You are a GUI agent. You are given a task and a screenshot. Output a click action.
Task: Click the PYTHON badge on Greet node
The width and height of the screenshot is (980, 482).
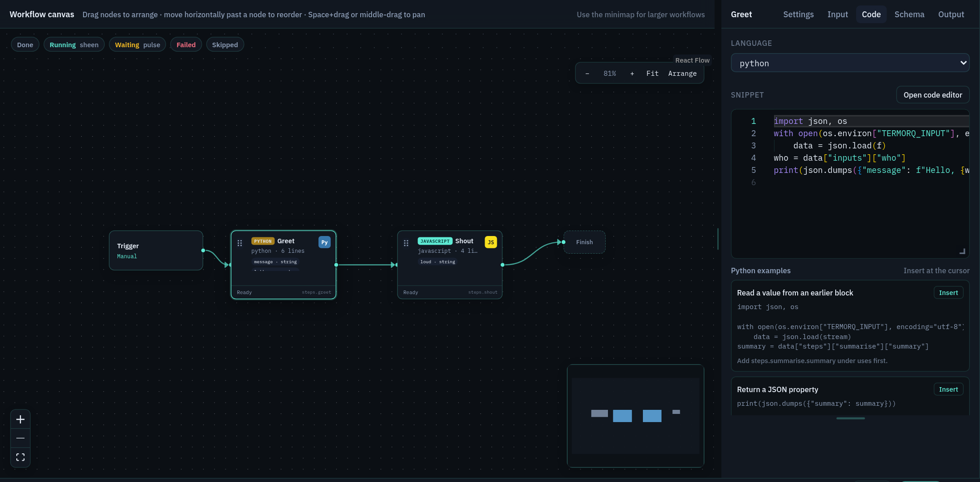click(x=263, y=241)
